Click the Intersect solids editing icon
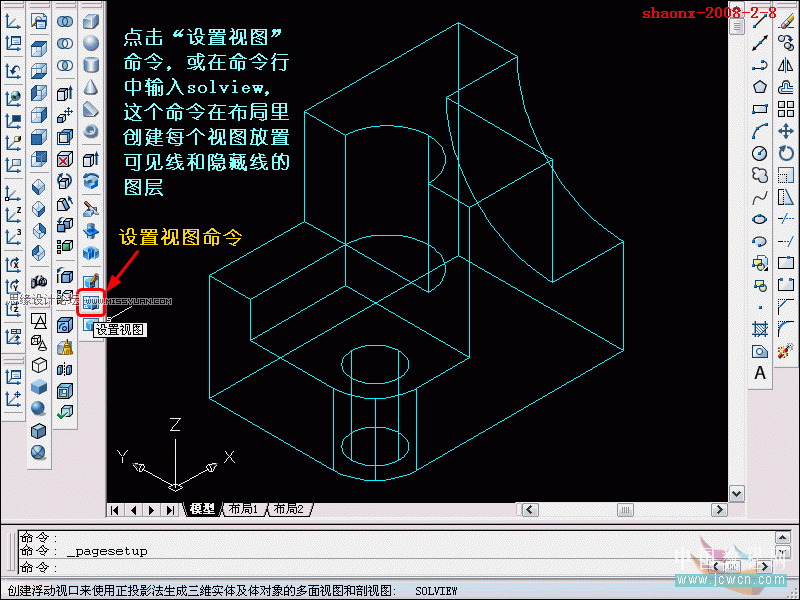 [x=65, y=65]
